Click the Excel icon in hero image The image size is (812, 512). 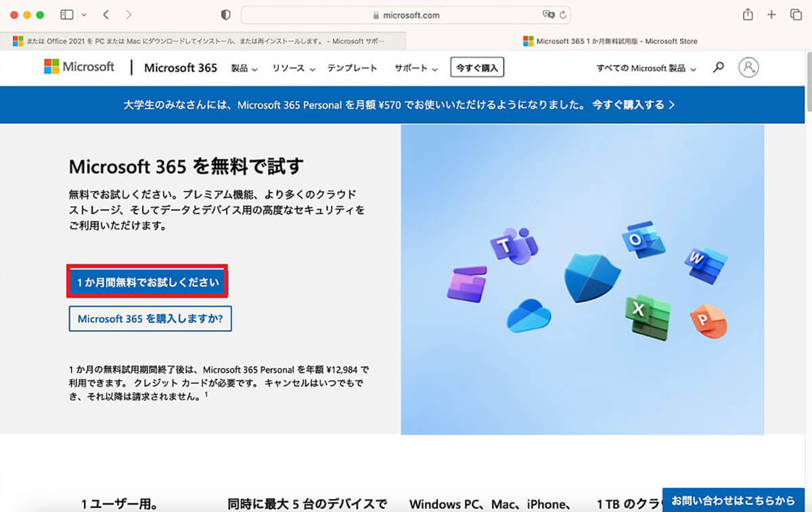click(x=648, y=316)
